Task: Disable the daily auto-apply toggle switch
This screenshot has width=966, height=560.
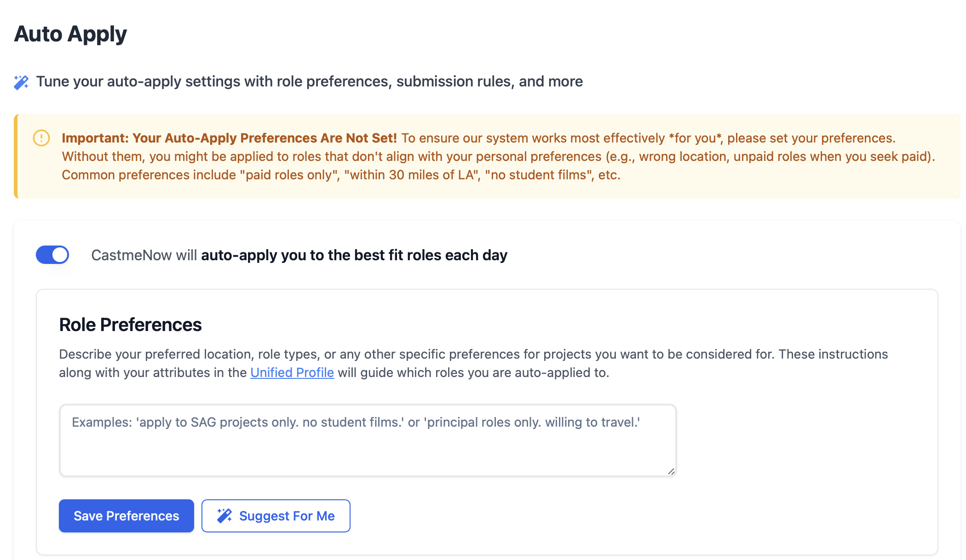Action: pos(52,255)
